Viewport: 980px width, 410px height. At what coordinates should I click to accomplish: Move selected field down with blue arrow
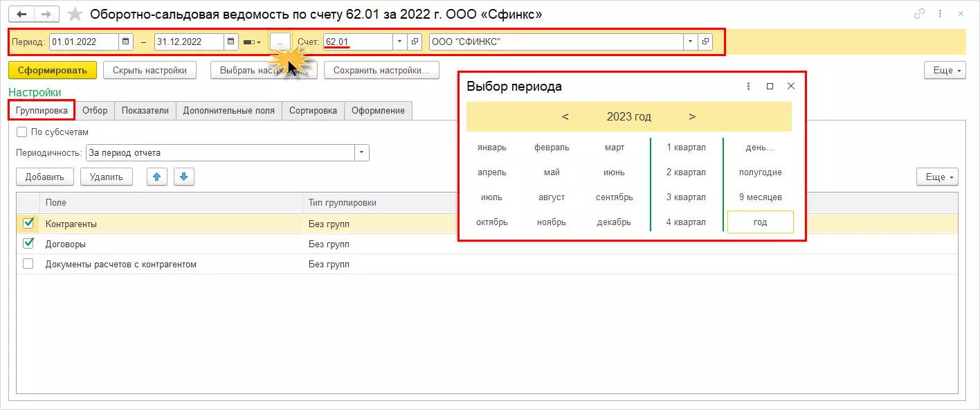[183, 177]
